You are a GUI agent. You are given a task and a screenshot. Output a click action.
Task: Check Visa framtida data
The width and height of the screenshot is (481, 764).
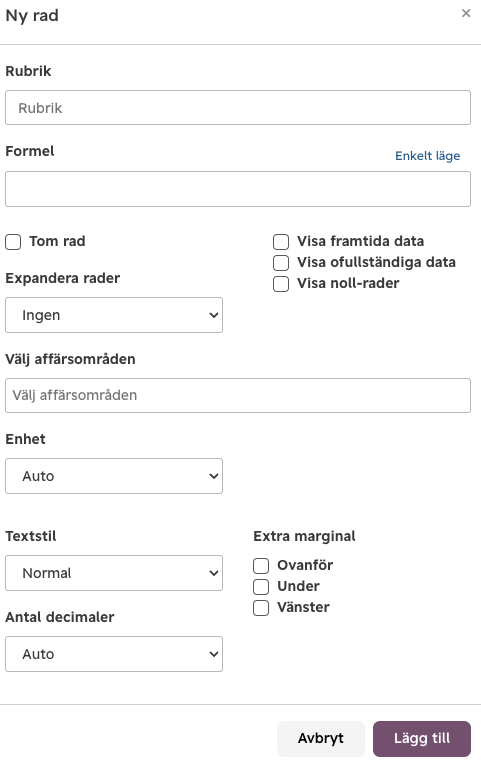tap(281, 242)
